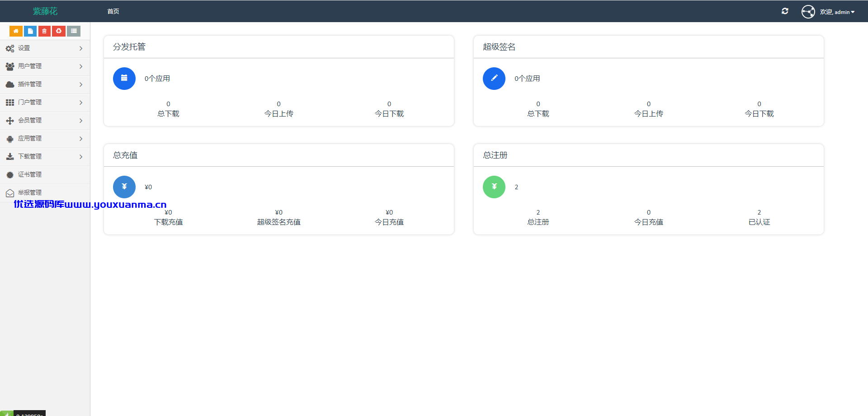The image size is (868, 416).
Task: Select 设置 label in sidebar menu
Action: (x=24, y=48)
